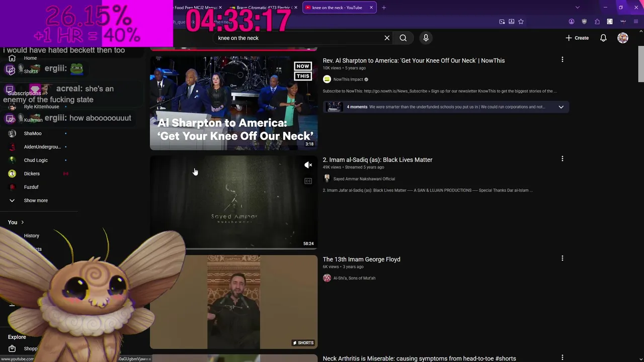Expand the 'You' section chevron
644x362 pixels.
coord(22,222)
